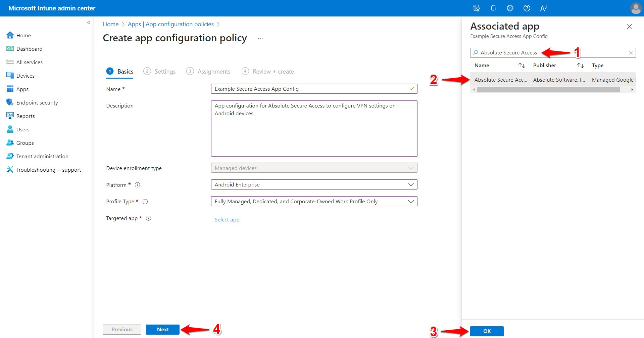Open the help menu
Image resolution: width=644 pixels, height=338 pixels.
click(x=527, y=8)
